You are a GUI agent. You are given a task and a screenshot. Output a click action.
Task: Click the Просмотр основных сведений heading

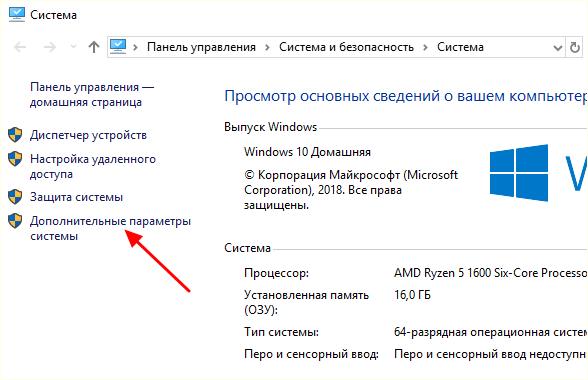(406, 96)
